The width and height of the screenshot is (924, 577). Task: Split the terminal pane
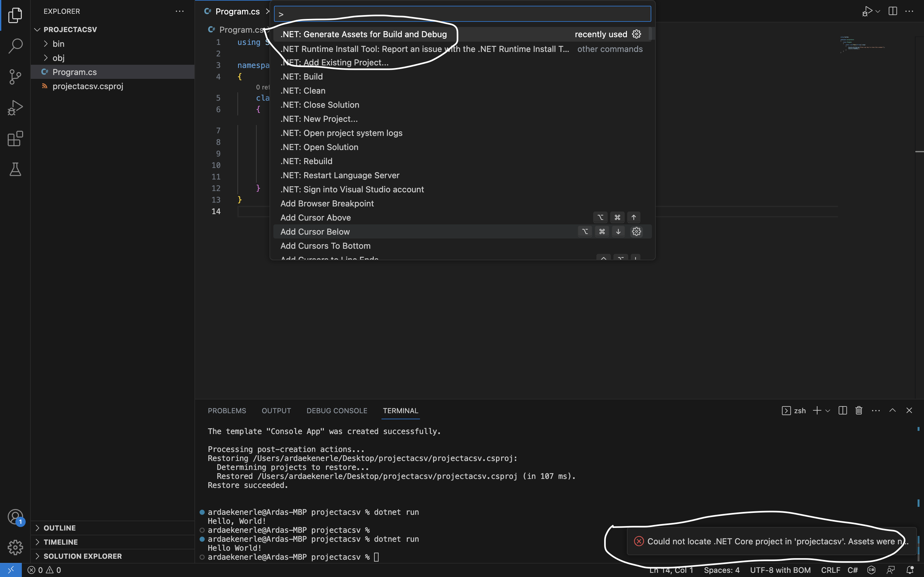[842, 410]
